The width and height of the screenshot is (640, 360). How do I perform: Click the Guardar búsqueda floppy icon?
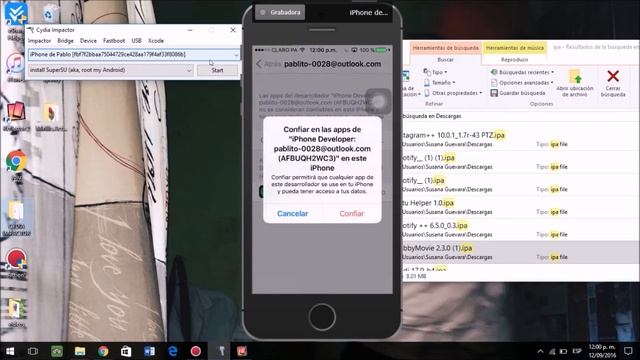point(494,93)
